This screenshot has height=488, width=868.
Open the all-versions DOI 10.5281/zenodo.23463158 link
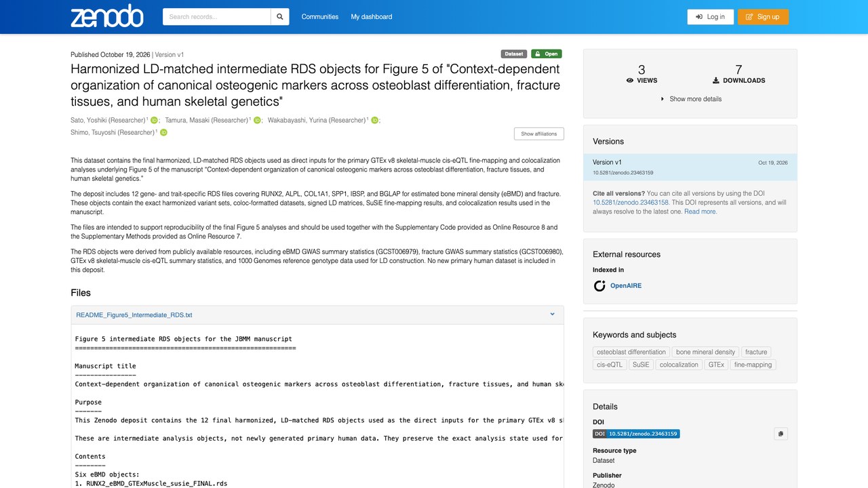point(631,203)
